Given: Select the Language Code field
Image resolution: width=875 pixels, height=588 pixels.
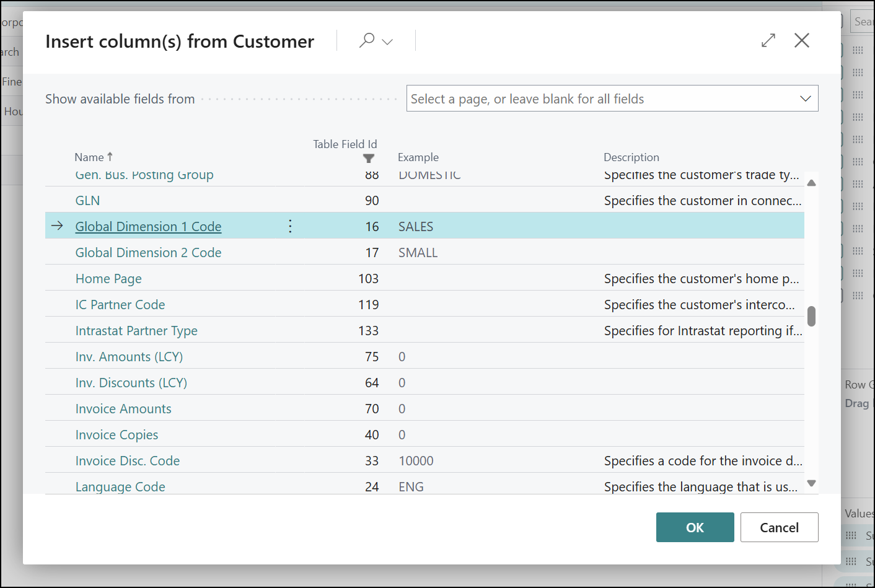Looking at the screenshot, I should (120, 487).
